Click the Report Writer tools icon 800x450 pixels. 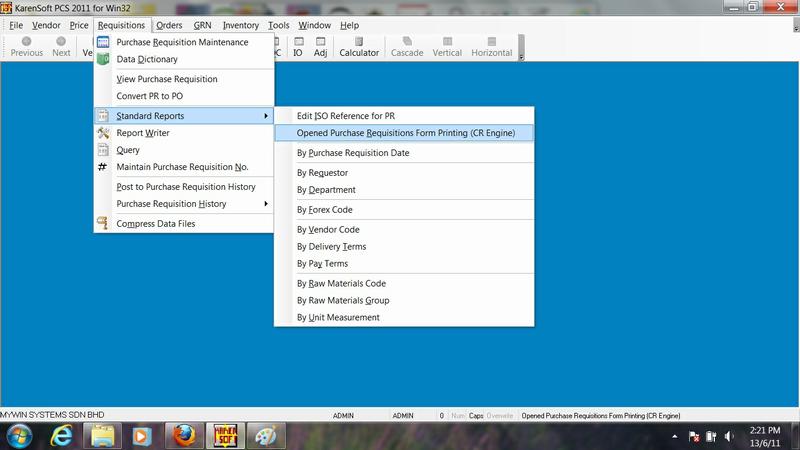pyautogui.click(x=103, y=133)
